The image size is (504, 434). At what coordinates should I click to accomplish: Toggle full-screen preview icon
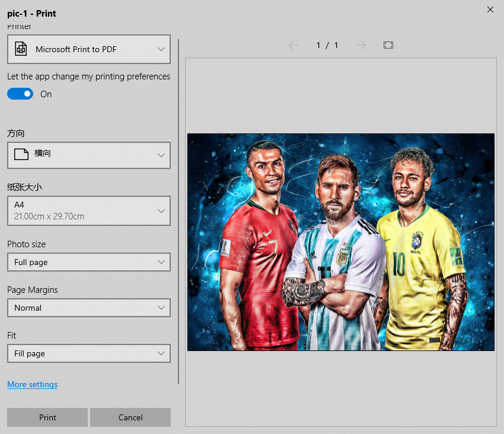tap(388, 45)
